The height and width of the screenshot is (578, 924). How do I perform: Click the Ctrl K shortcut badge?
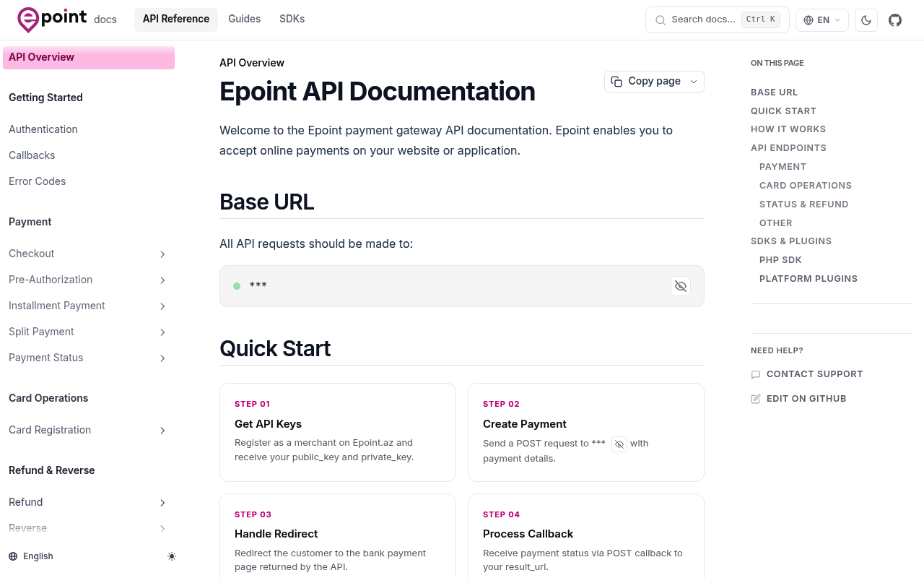click(x=761, y=20)
